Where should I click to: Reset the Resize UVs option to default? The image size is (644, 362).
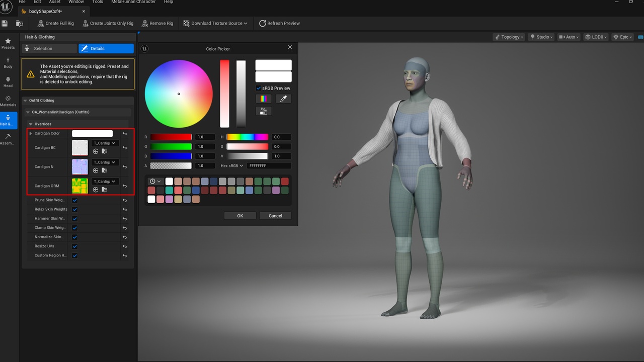click(x=125, y=246)
